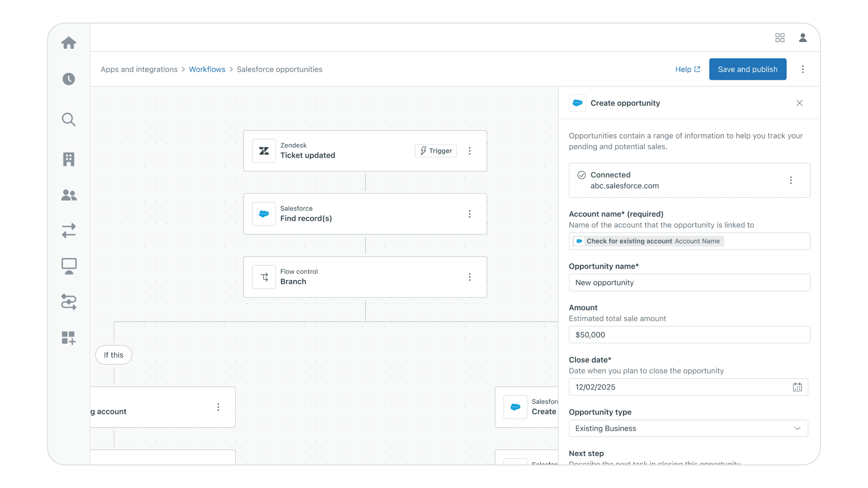Open more options for Ticket updated step
This screenshot has width=868, height=488.
coord(470,151)
